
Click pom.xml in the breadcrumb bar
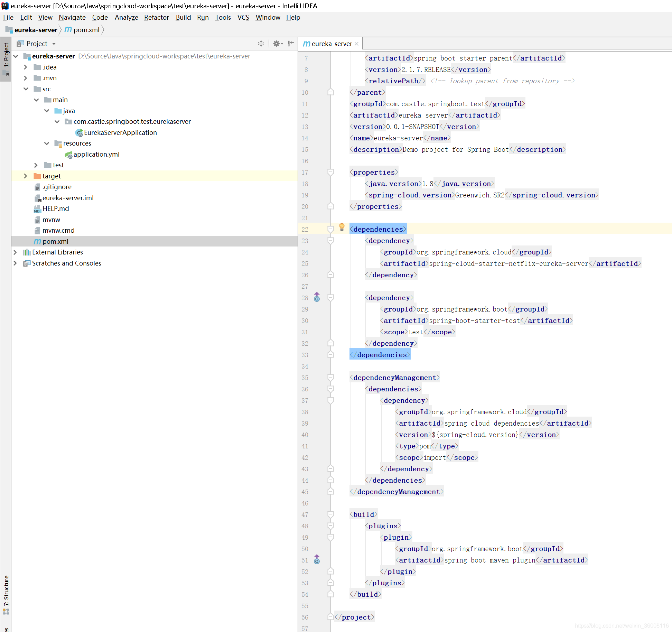point(86,30)
